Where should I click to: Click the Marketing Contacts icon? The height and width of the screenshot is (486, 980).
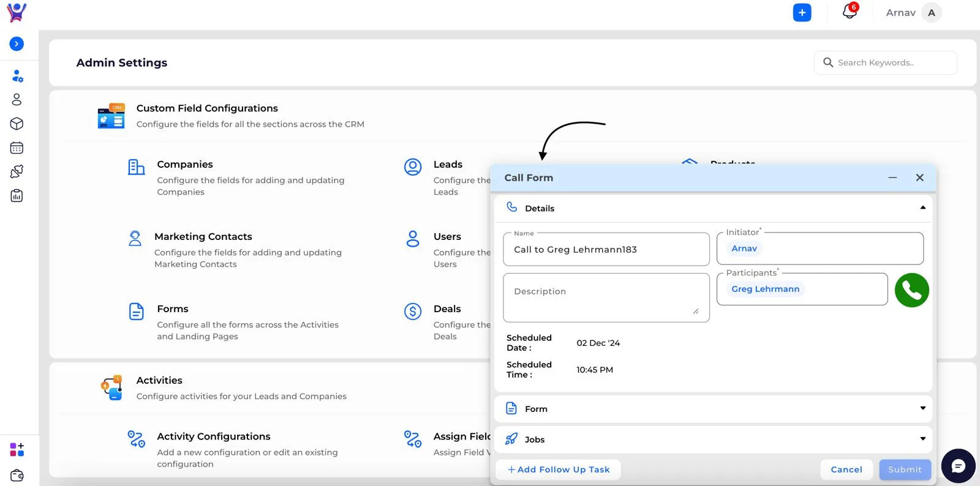[135, 238]
